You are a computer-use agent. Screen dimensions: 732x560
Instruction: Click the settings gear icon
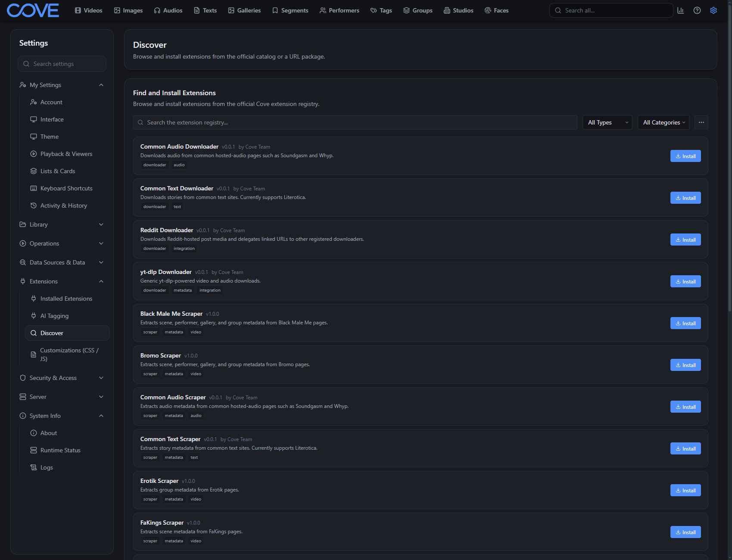(x=713, y=10)
